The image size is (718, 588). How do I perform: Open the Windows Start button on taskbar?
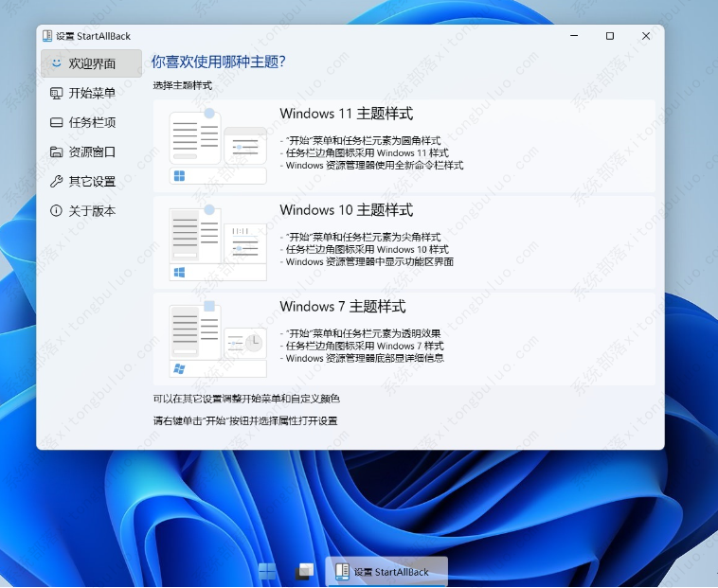(267, 571)
